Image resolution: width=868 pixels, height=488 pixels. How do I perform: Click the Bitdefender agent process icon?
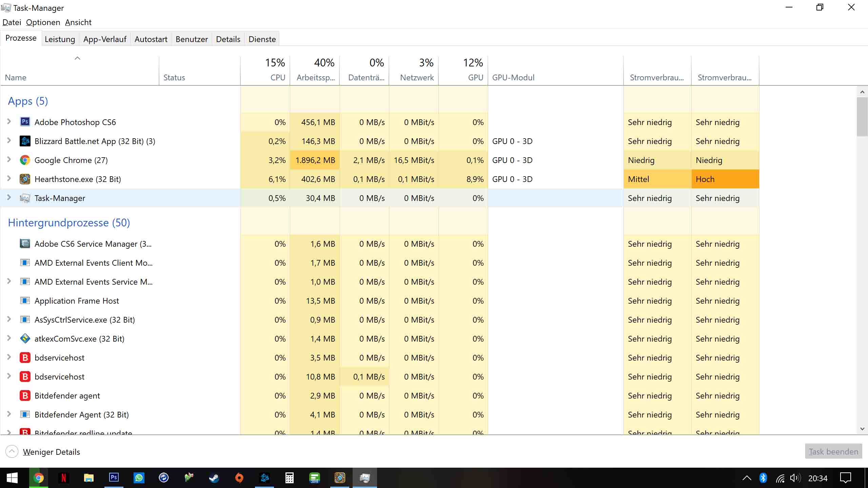25,395
